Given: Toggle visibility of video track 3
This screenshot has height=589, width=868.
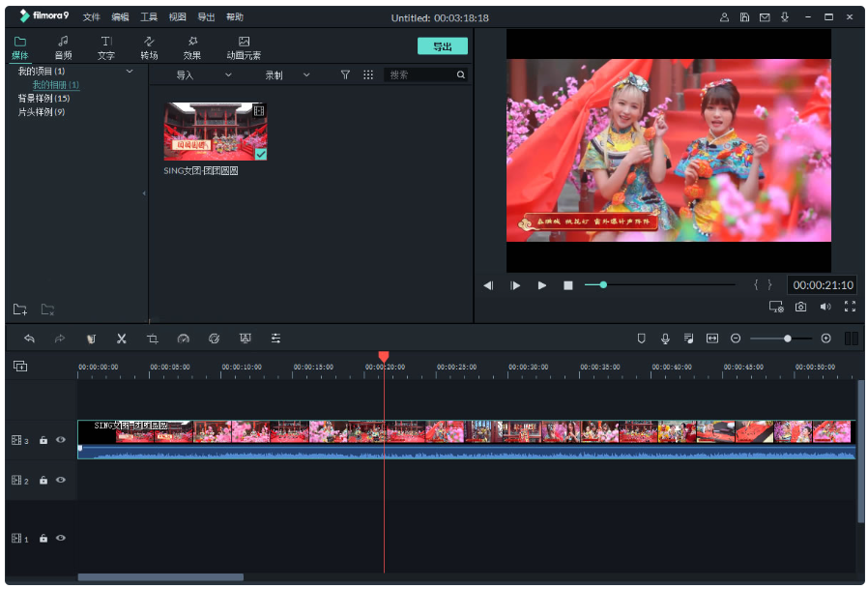Looking at the screenshot, I should tap(61, 440).
